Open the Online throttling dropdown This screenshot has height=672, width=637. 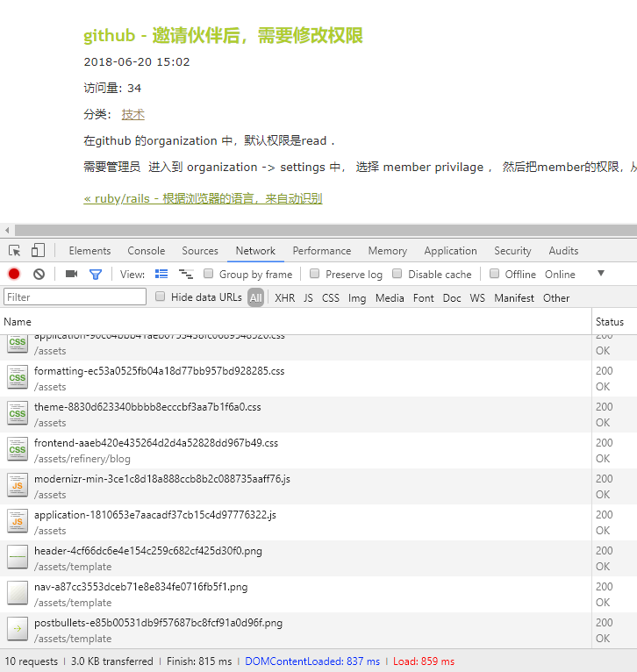[560, 275]
